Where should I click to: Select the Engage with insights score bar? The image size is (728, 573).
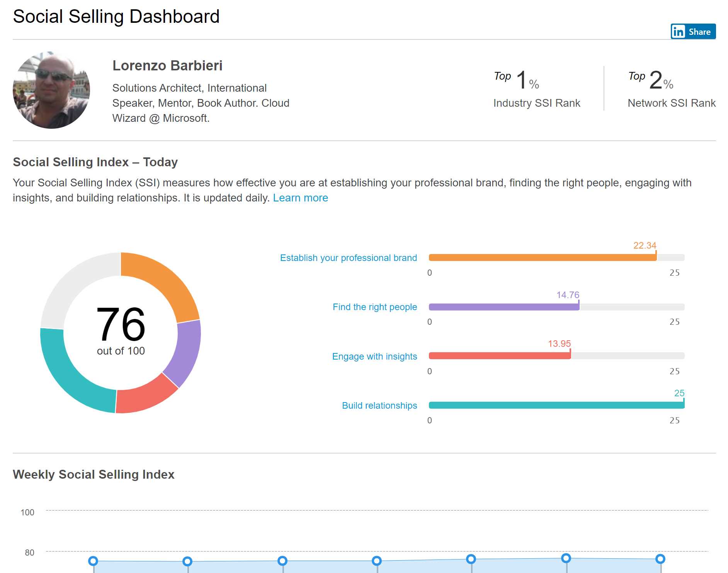click(498, 356)
